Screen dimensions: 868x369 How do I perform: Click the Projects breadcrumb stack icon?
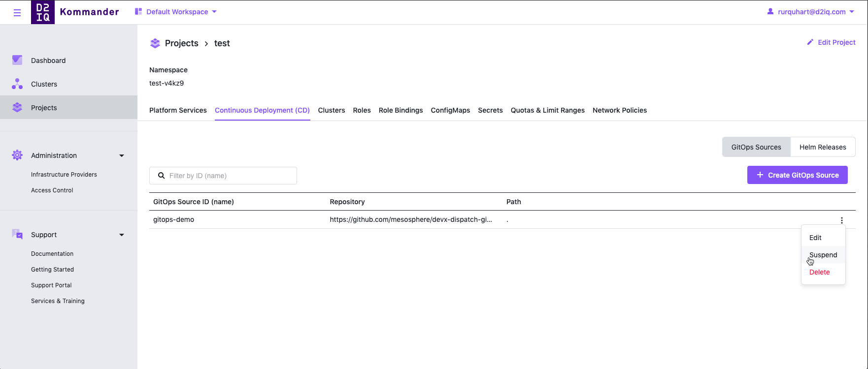(x=155, y=43)
